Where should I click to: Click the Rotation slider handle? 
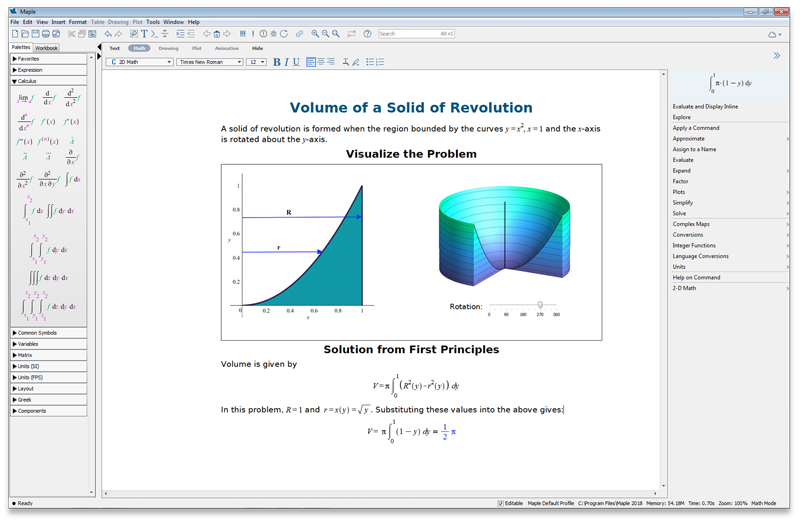(540, 305)
